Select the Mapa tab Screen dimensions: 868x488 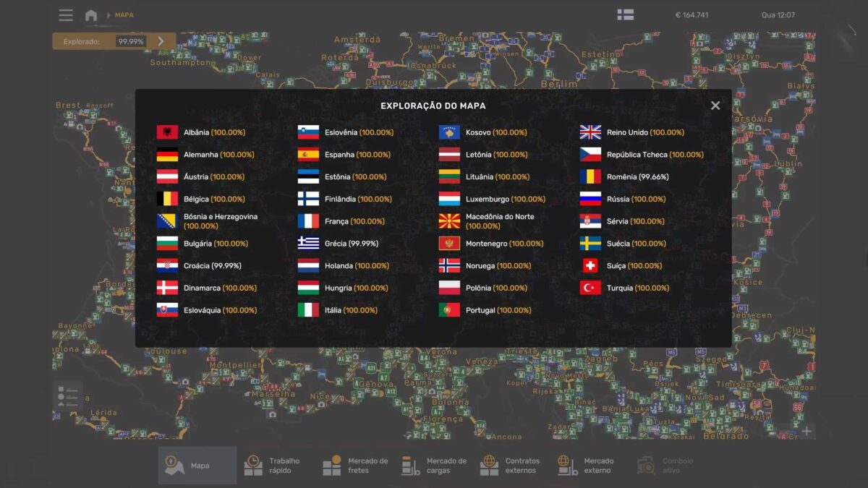coord(197,466)
